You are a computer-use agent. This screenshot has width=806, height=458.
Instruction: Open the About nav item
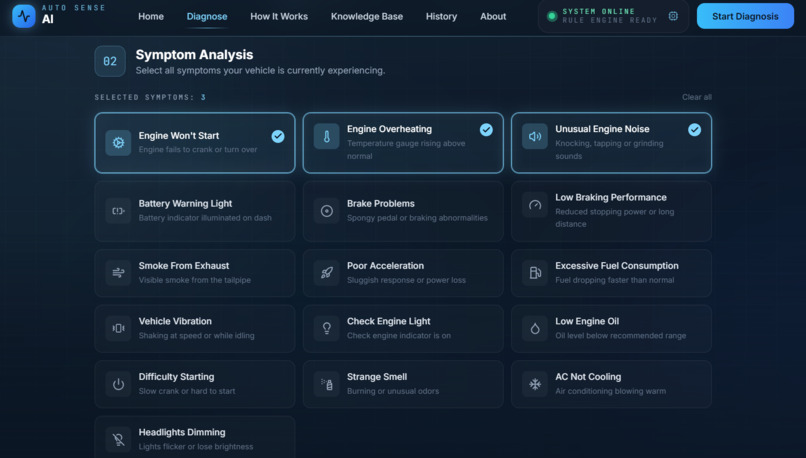493,16
